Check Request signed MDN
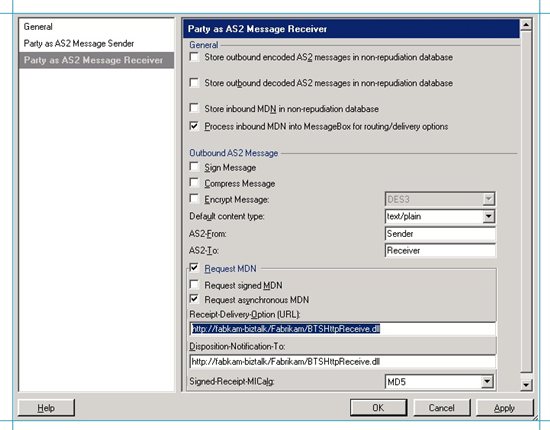Viewport: 550px width, 430px height. 194,285
